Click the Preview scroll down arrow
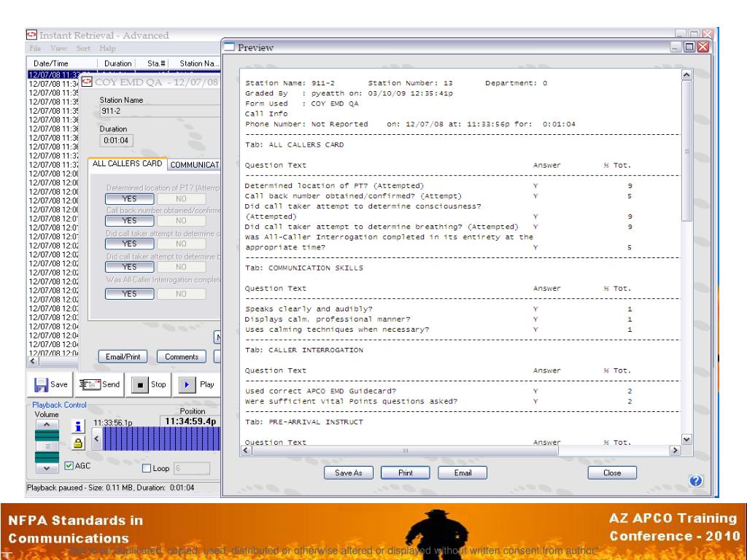 click(686, 440)
